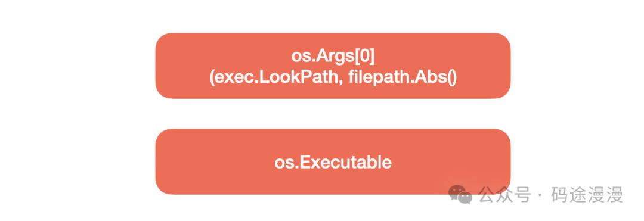Click the opening parenthesis before exec.LookPath
This screenshot has width=644, height=221.
(212, 77)
